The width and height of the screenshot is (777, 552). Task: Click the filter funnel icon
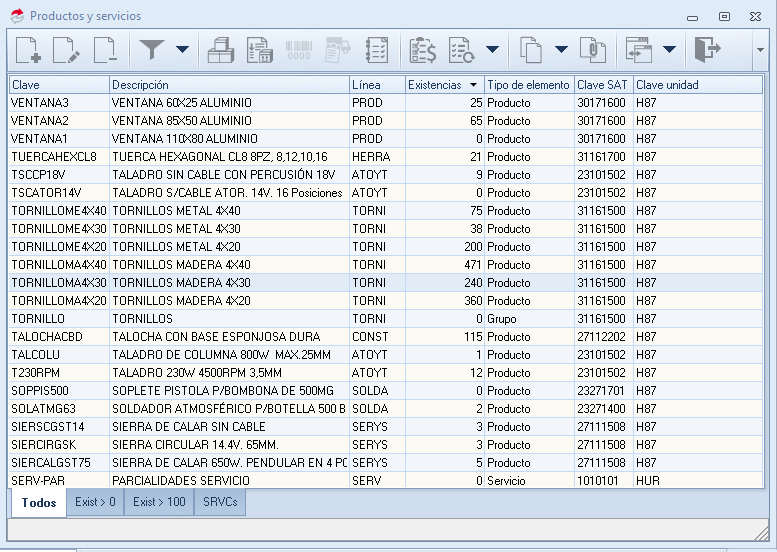152,50
